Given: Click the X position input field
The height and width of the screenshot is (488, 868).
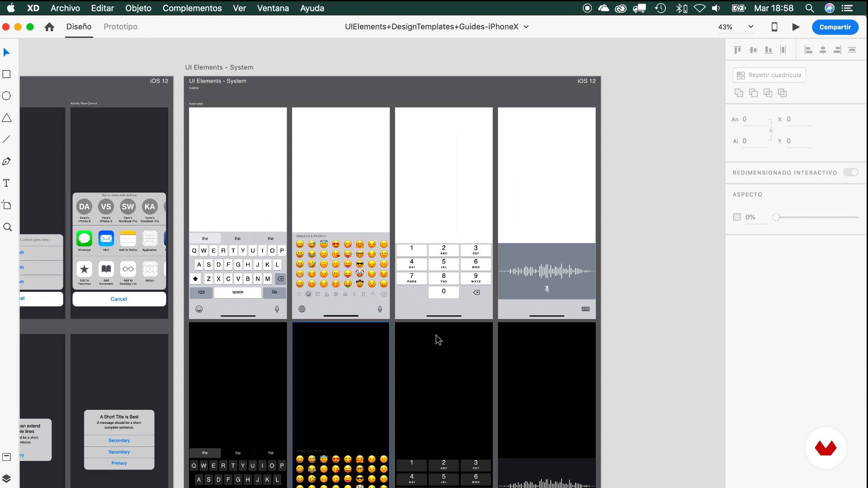Looking at the screenshot, I should pos(798,119).
